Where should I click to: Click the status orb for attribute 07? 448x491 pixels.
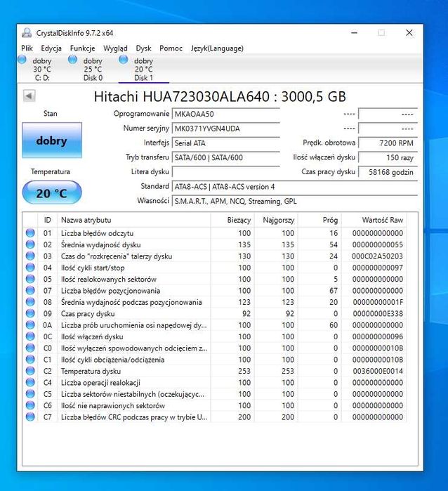30,290
